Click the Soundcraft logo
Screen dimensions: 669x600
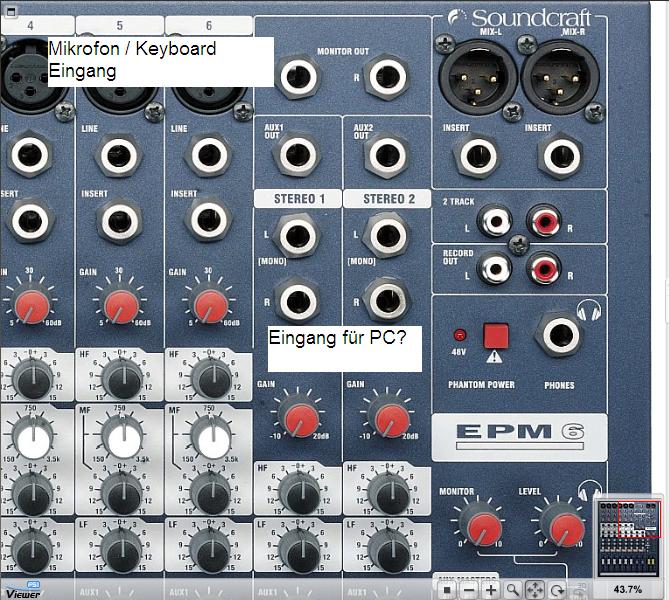click(519, 18)
